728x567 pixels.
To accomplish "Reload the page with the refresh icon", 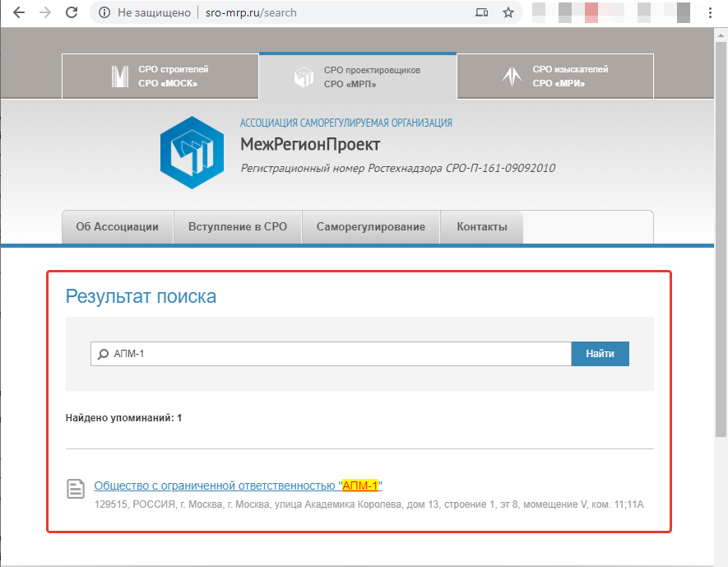I will (72, 12).
